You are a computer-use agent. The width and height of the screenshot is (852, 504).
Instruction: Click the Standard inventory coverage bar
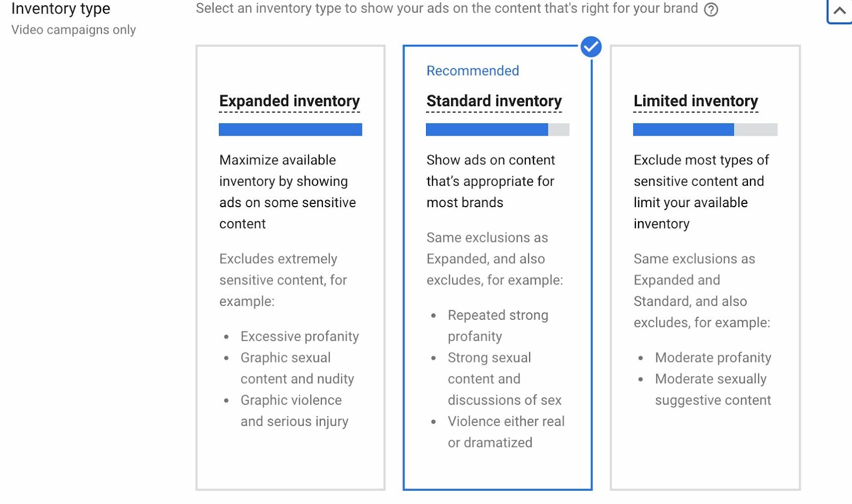click(x=498, y=130)
